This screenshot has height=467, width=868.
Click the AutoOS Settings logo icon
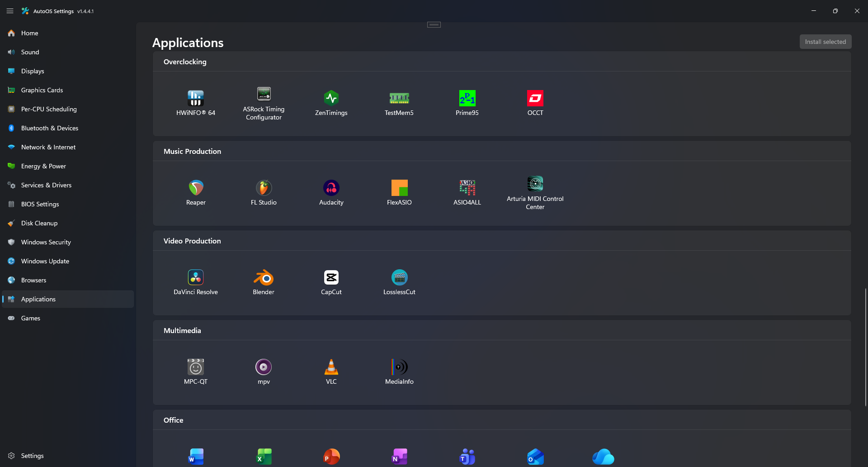(25, 11)
